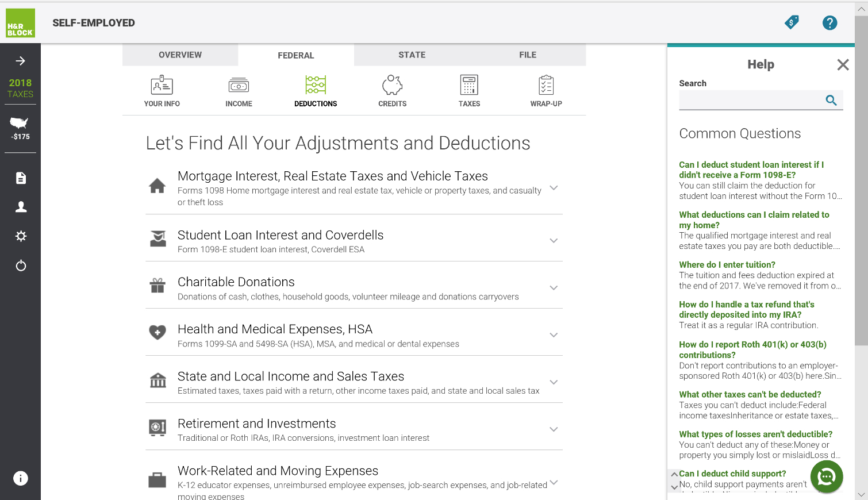Screen dimensions: 868x500
Task: Open settings with the gear icon
Action: click(x=21, y=236)
